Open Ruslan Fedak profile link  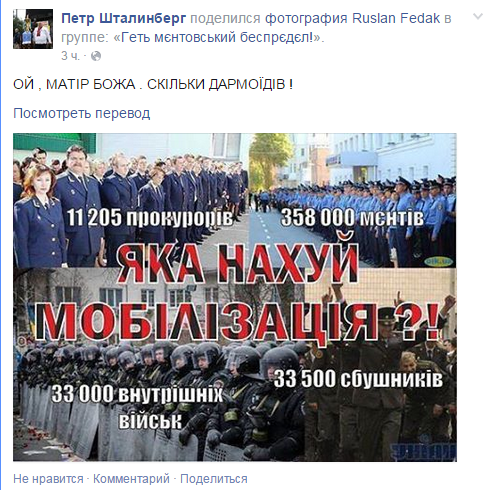pos(396,18)
